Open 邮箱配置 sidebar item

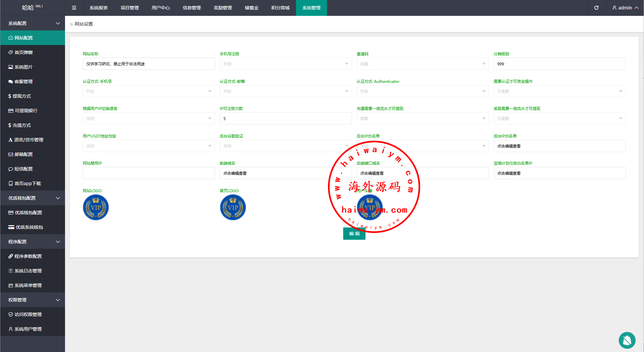point(23,154)
